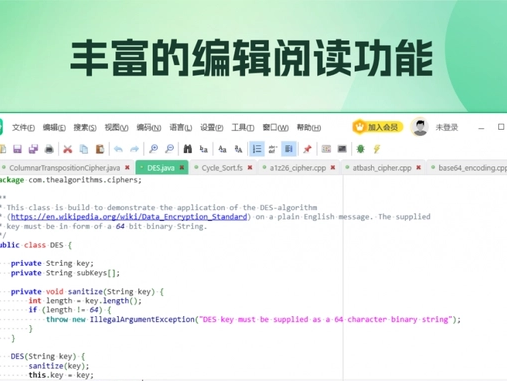Image resolution: width=507 pixels, height=381 pixels.
Task: Close the DES.java tab
Action: [182, 167]
